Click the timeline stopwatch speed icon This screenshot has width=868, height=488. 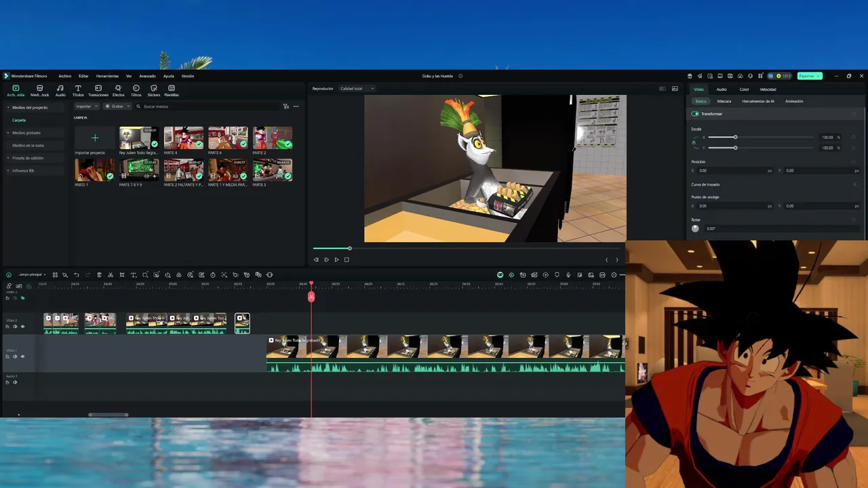click(213, 274)
